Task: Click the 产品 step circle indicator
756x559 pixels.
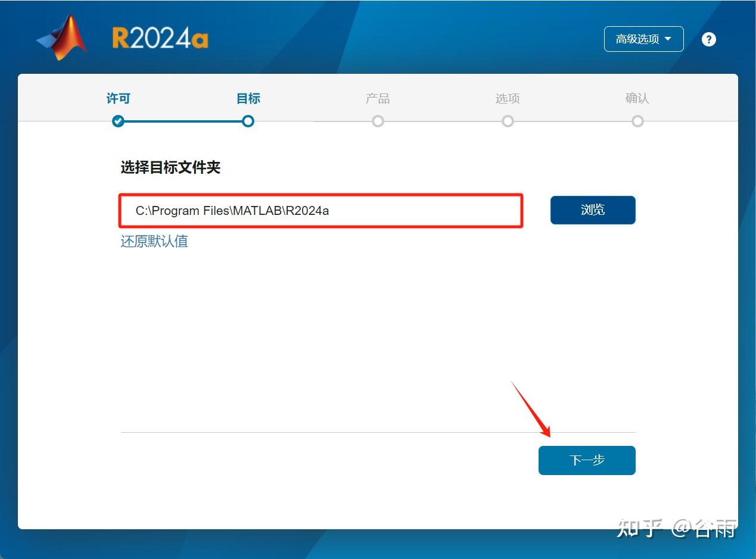Action: click(378, 121)
